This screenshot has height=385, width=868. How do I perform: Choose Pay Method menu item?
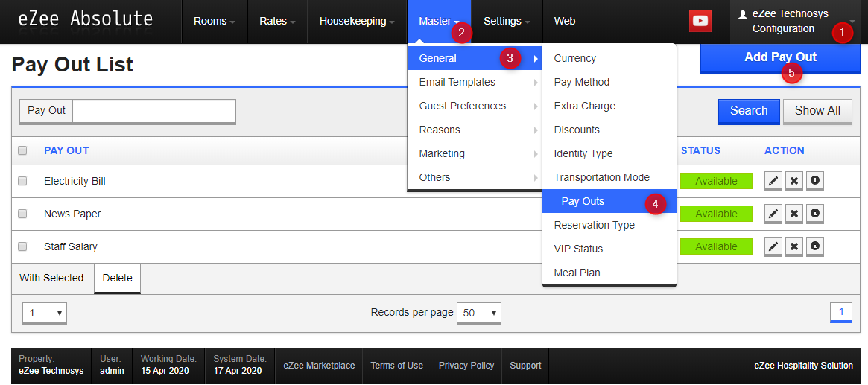[x=609, y=82]
